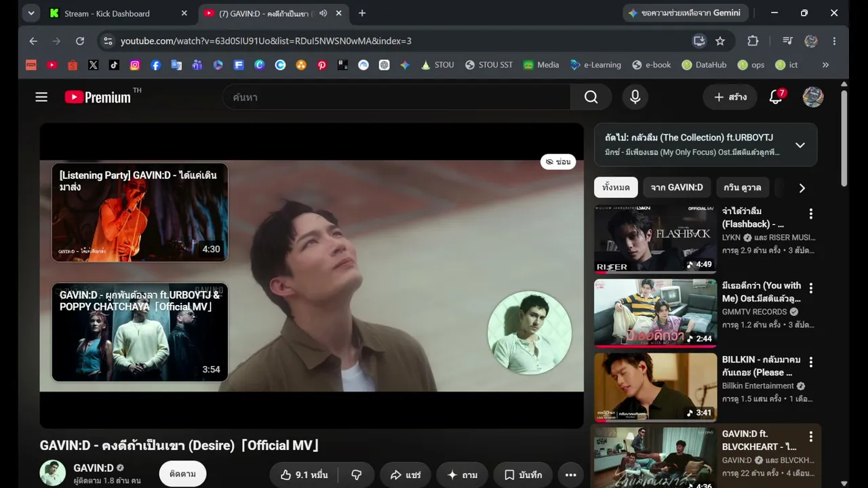Open the ผูกพันต้องลา end-screen video
This screenshot has width=868, height=488.
140,332
